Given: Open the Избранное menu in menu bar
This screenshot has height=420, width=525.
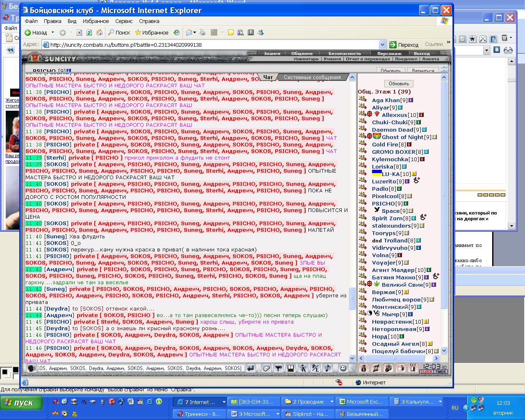Looking at the screenshot, I should pyautogui.click(x=96, y=21).
